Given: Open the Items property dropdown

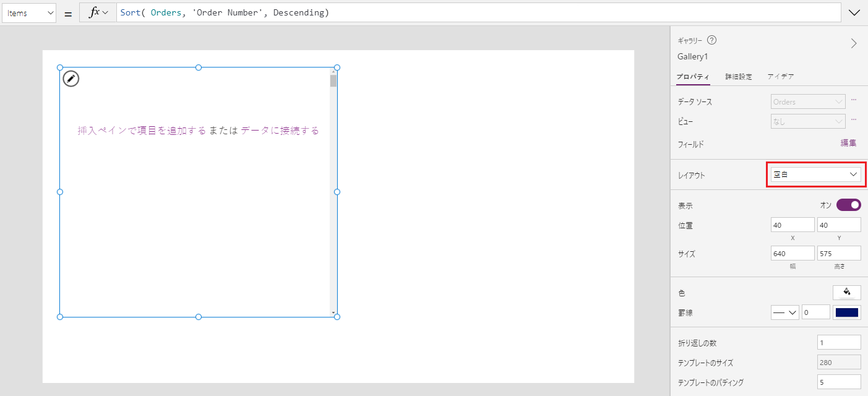Looking at the screenshot, I should (29, 12).
